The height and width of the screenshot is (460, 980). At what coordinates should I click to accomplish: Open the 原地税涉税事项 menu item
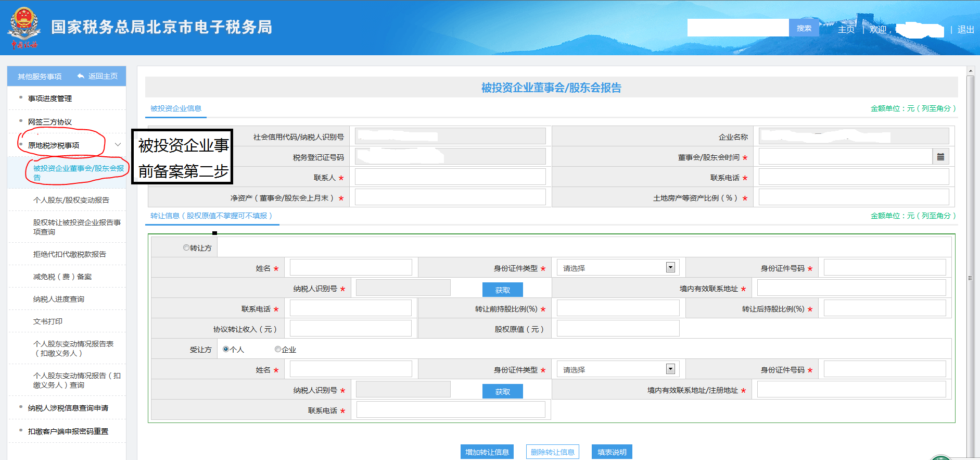pos(54,145)
